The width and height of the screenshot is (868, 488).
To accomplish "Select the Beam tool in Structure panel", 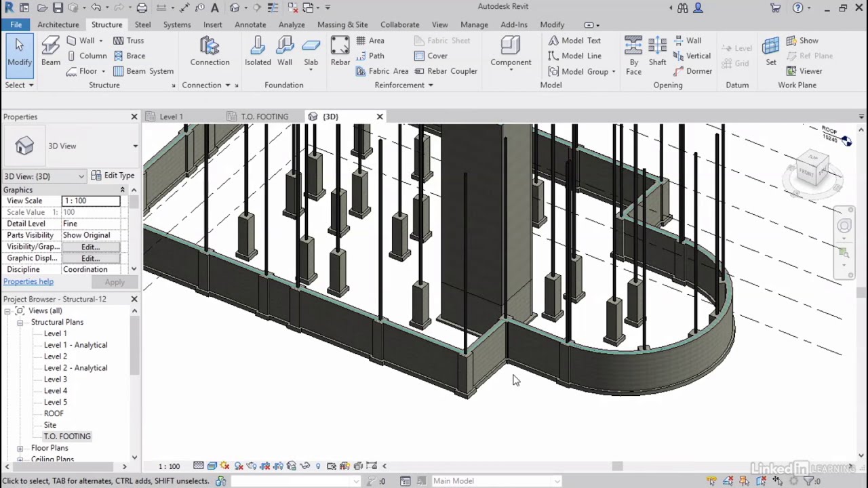I will pos(51,52).
